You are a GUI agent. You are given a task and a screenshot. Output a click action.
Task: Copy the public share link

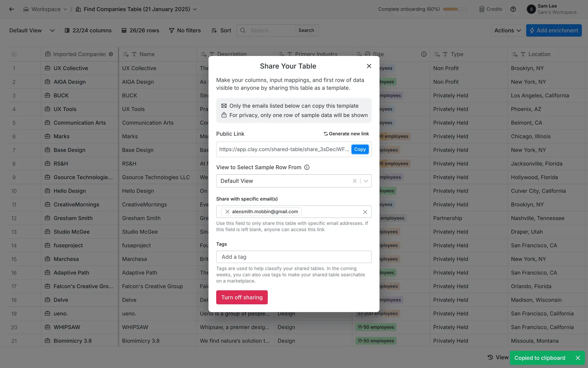(360, 149)
